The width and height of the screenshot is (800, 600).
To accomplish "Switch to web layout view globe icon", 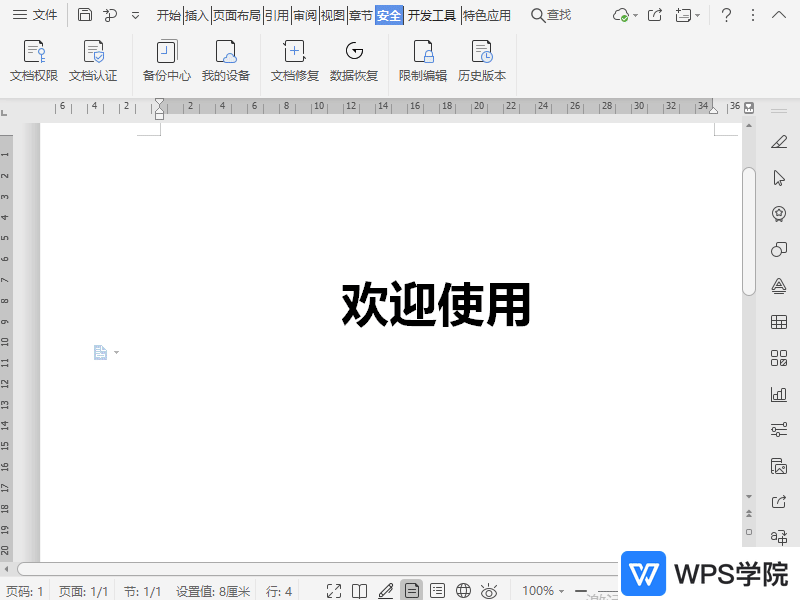I will [x=463, y=591].
